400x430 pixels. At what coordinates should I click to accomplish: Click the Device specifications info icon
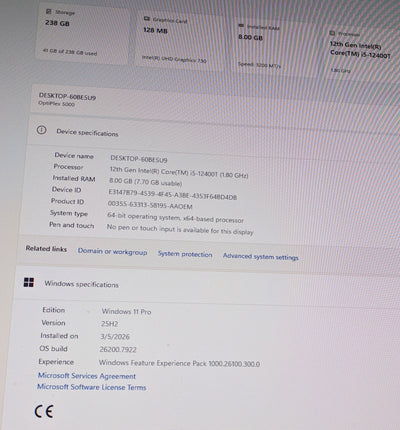click(x=41, y=130)
